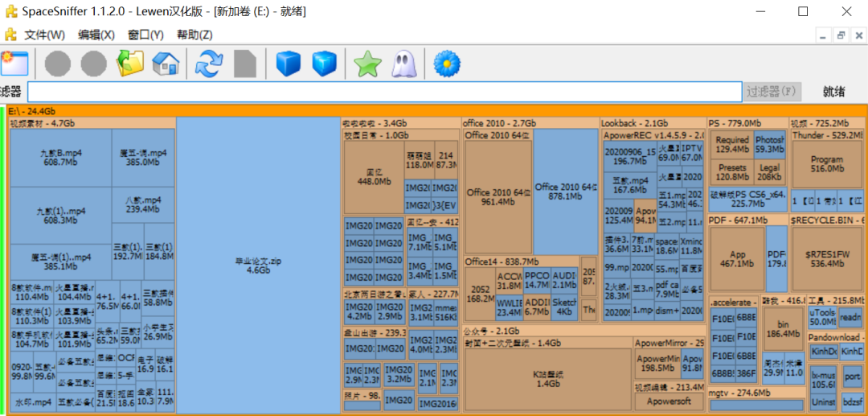Select the 回忆 448.0Mb folder block
The image size is (868, 416).
pos(375,177)
